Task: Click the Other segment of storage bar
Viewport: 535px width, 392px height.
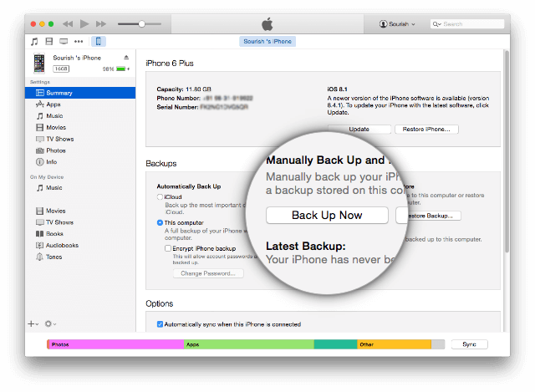Action: (394, 344)
